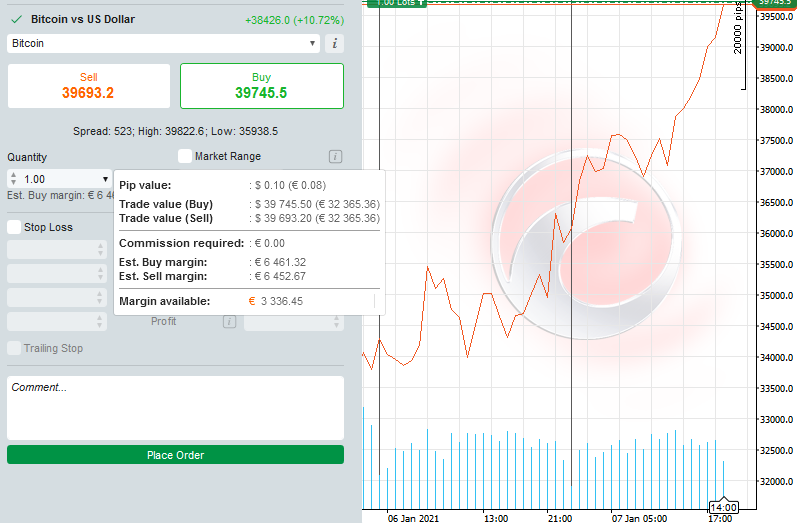This screenshot has height=523, width=801.
Task: Click the Profit value field
Action: tap(294, 321)
